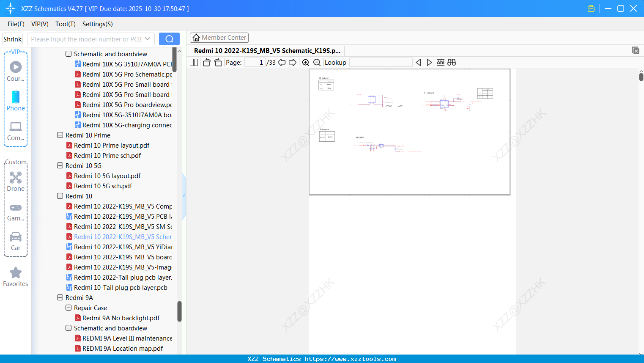Click the file tree vertical scrollbar thumb
The height and width of the screenshot is (363, 644).
179,312
